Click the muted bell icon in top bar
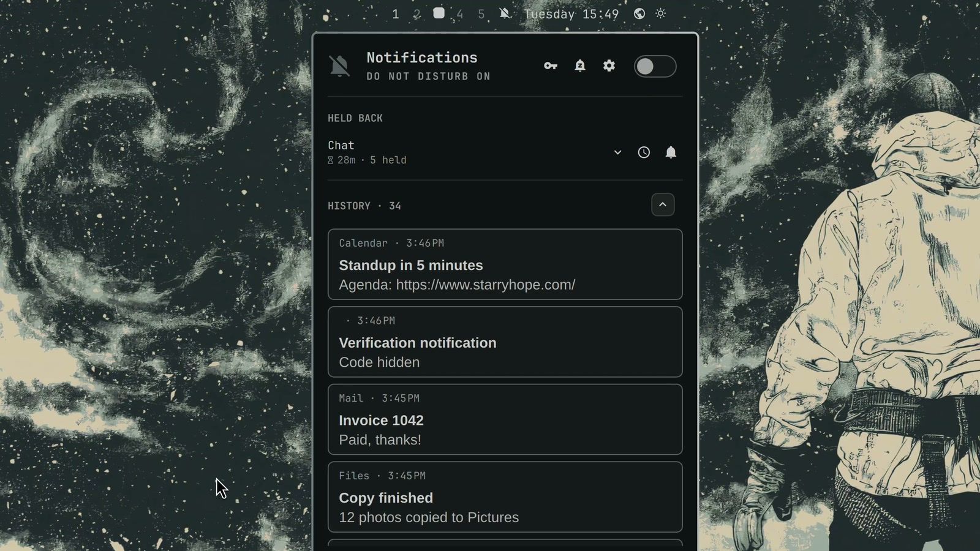The width and height of the screenshot is (980, 551). point(504,13)
